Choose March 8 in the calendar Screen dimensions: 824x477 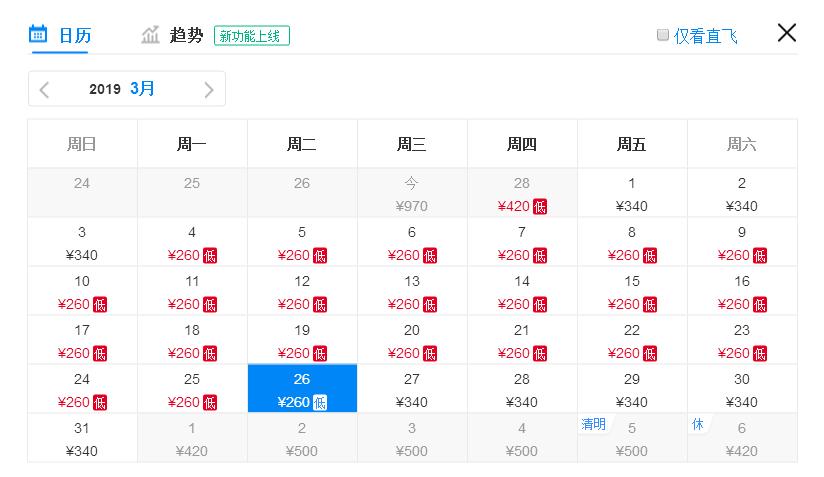632,242
